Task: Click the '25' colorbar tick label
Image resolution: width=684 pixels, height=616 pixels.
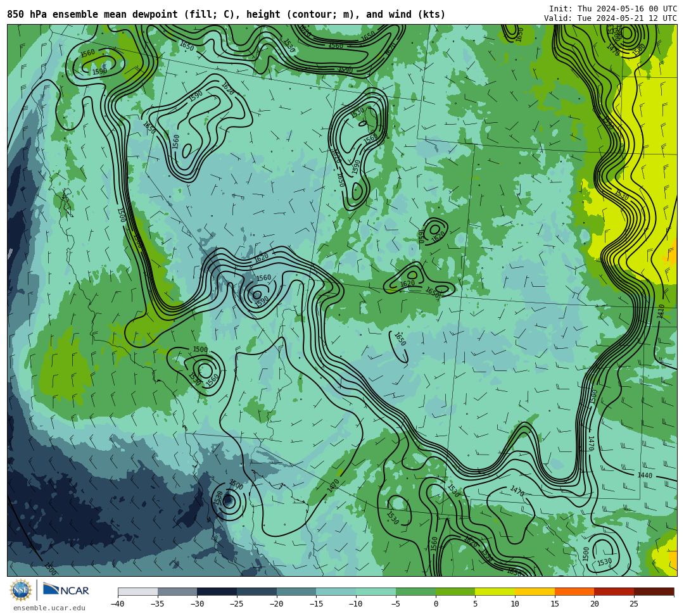Action: (634, 604)
